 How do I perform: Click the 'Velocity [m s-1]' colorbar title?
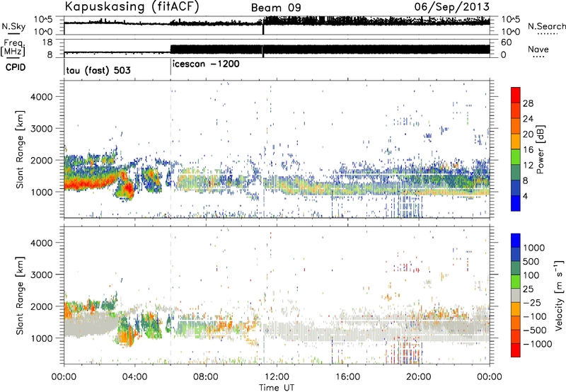[x=559, y=295]
